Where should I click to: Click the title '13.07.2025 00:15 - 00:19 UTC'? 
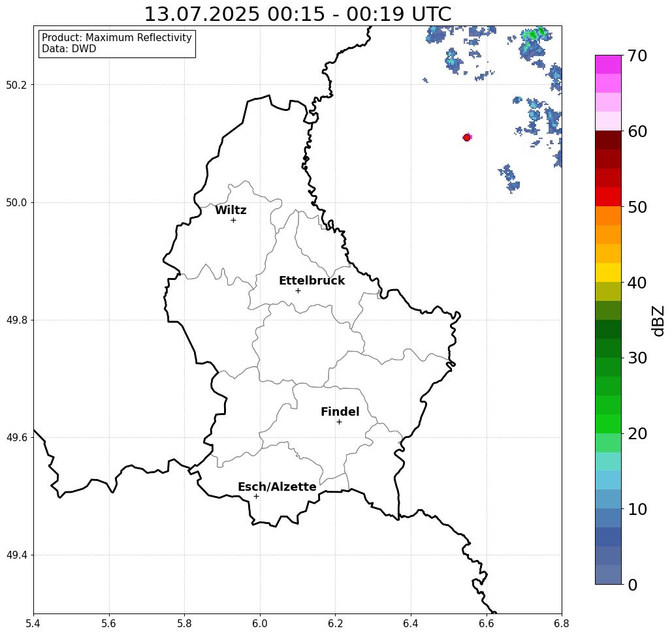[x=298, y=14]
